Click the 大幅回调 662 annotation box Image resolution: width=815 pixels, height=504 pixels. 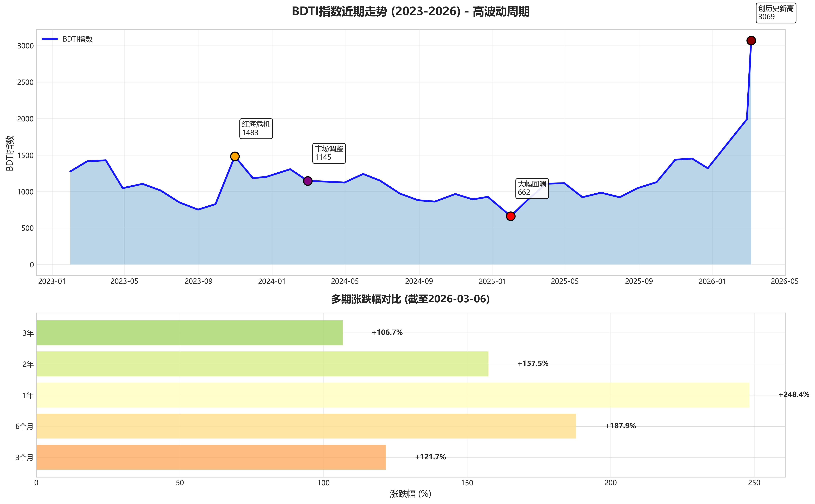532,188
